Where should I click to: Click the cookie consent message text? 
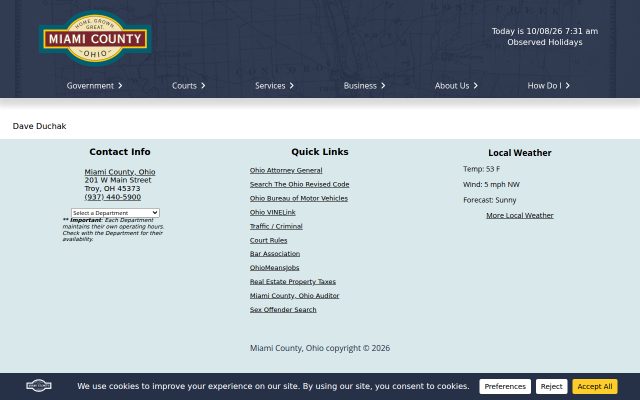click(x=273, y=386)
